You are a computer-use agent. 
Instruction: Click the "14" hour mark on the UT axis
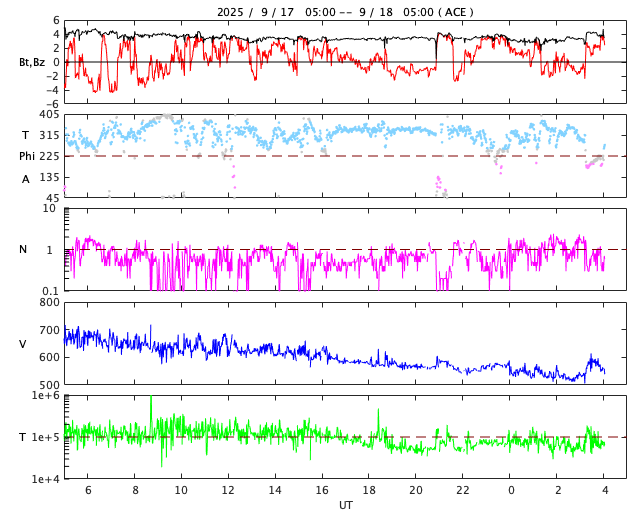click(x=275, y=490)
